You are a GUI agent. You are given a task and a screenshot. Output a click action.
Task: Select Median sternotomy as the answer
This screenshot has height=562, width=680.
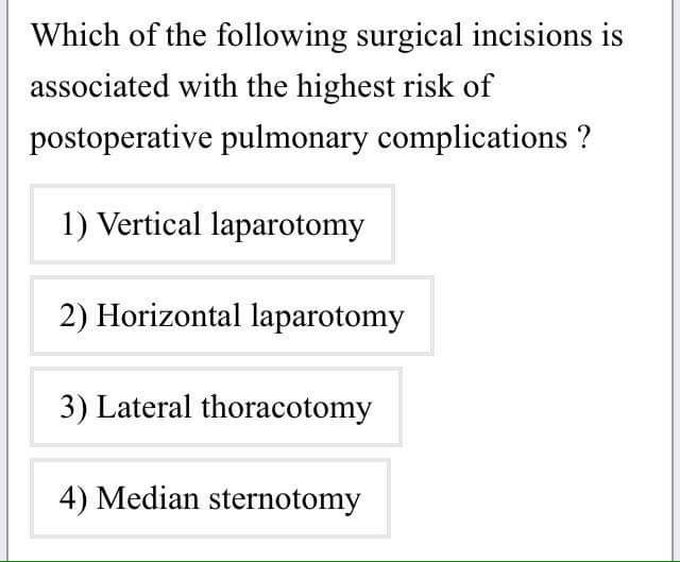pyautogui.click(x=210, y=498)
